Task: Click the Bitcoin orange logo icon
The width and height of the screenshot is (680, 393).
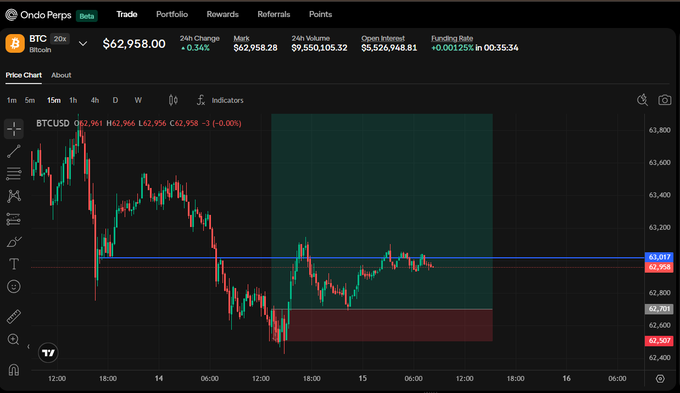Action: click(x=15, y=44)
